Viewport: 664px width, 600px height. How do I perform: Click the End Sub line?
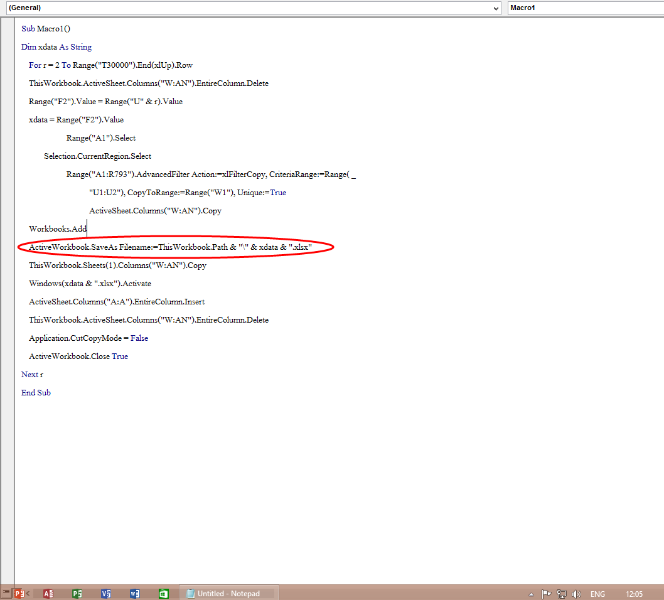pos(36,392)
